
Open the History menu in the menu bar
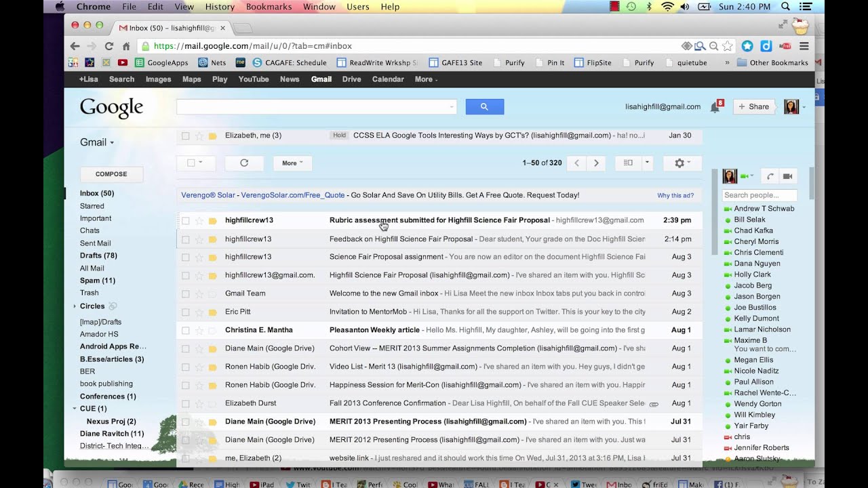point(220,7)
